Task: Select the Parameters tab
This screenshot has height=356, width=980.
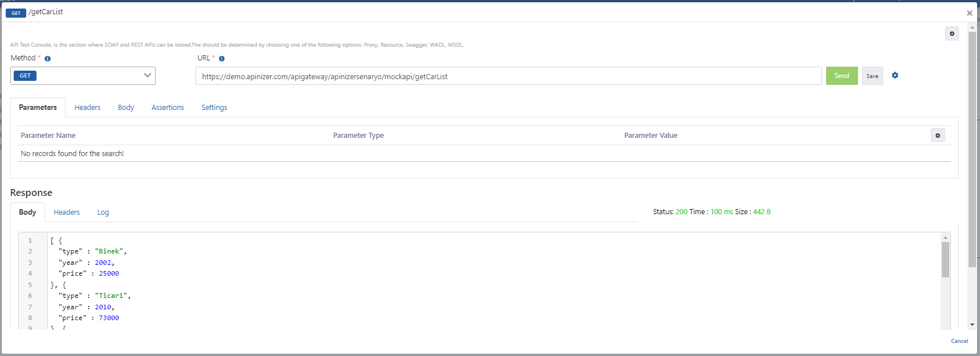Action: tap(38, 107)
